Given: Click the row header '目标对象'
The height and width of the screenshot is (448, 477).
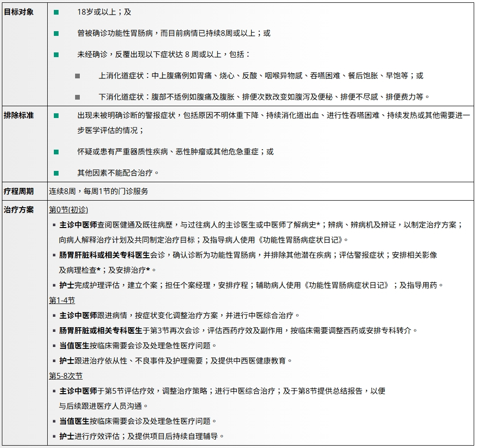Looking at the screenshot, I should click(18, 12).
